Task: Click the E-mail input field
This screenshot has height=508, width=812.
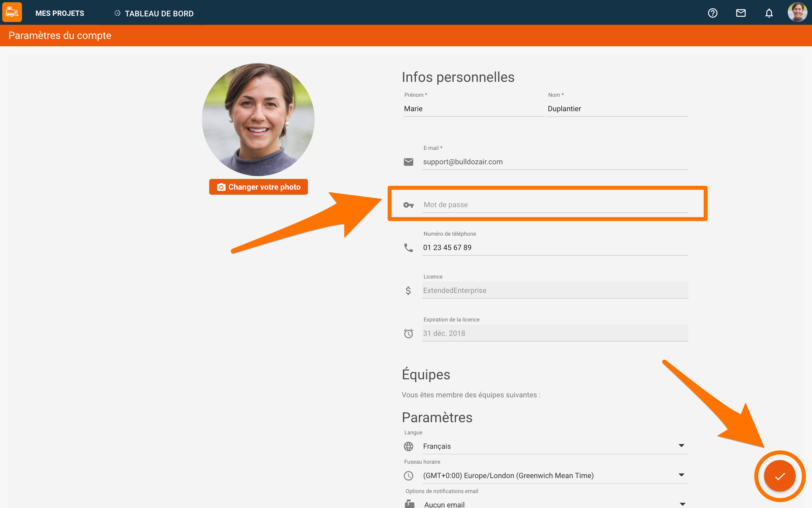Action: 555,162
